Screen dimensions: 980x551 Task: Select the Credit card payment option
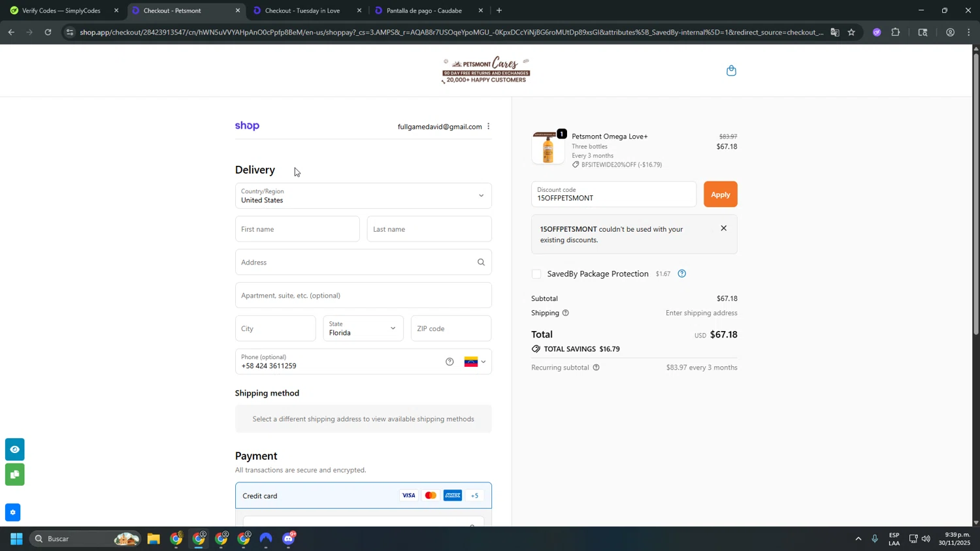click(x=363, y=496)
